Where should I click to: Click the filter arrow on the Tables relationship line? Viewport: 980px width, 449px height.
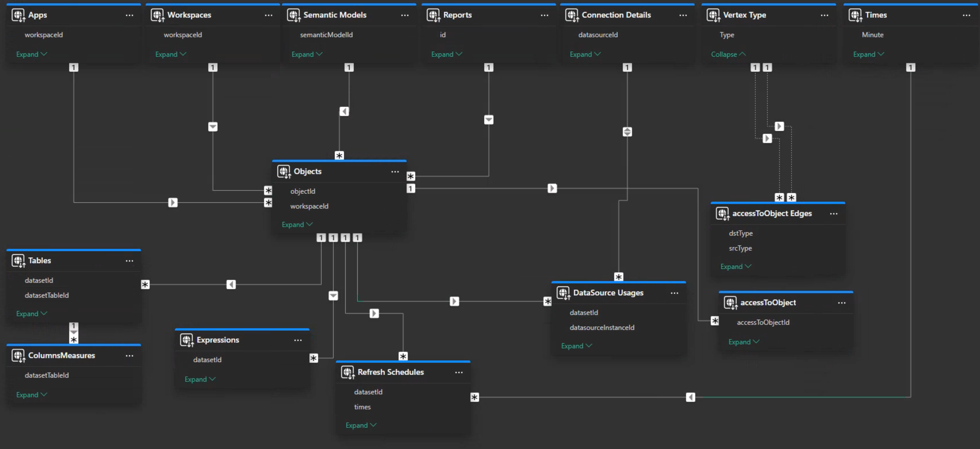pyautogui.click(x=231, y=285)
